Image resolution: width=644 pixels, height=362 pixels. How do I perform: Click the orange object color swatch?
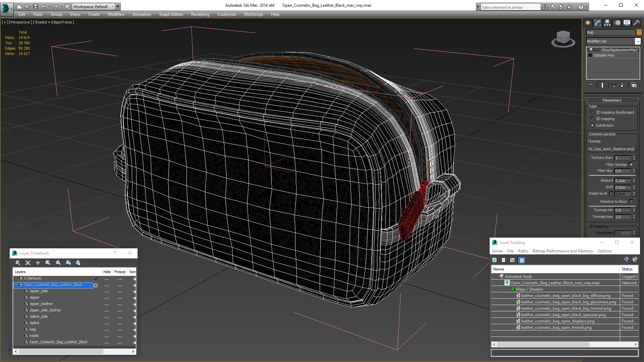(639, 32)
